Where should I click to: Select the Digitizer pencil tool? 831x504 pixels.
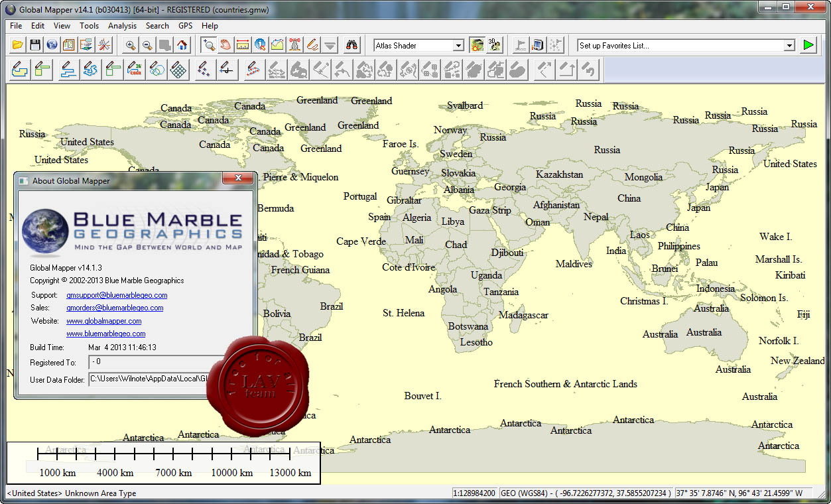312,45
